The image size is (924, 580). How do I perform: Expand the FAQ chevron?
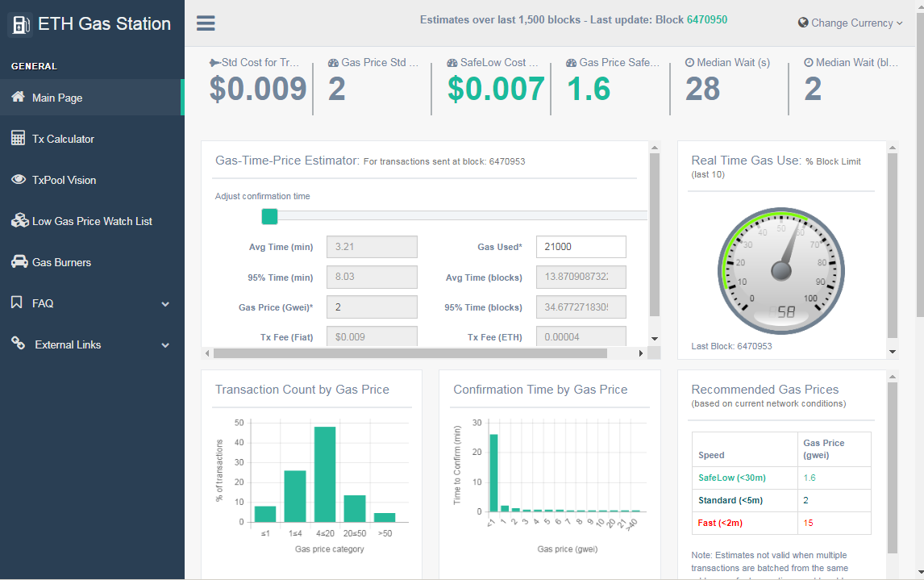(x=165, y=304)
